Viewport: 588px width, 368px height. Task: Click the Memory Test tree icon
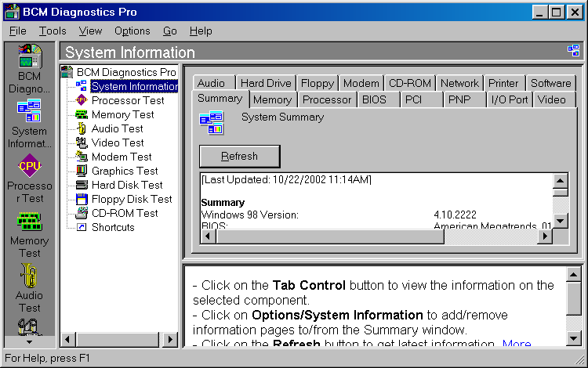(x=82, y=114)
